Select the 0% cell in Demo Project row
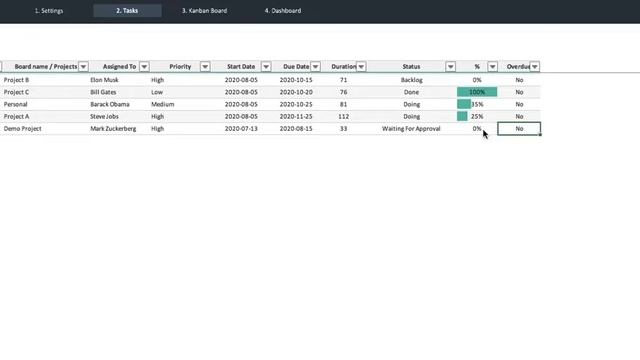640x360 pixels. pyautogui.click(x=477, y=129)
